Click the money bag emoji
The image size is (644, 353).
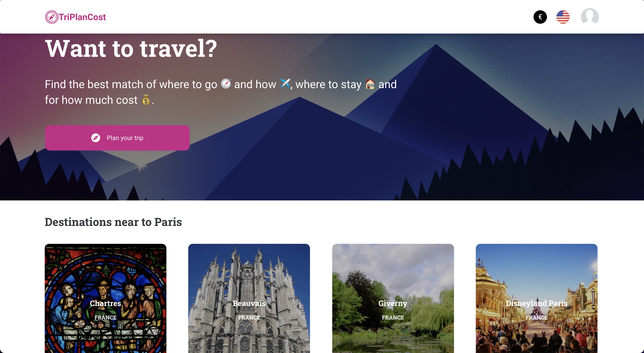click(146, 100)
